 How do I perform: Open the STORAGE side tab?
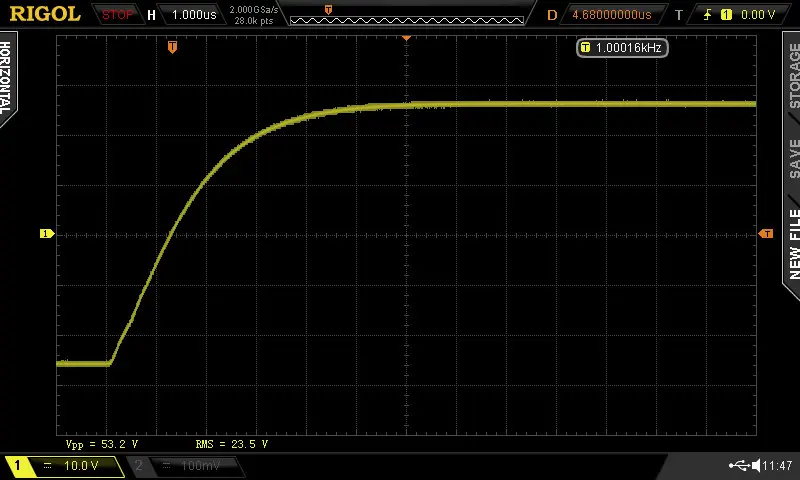pyautogui.click(x=793, y=75)
